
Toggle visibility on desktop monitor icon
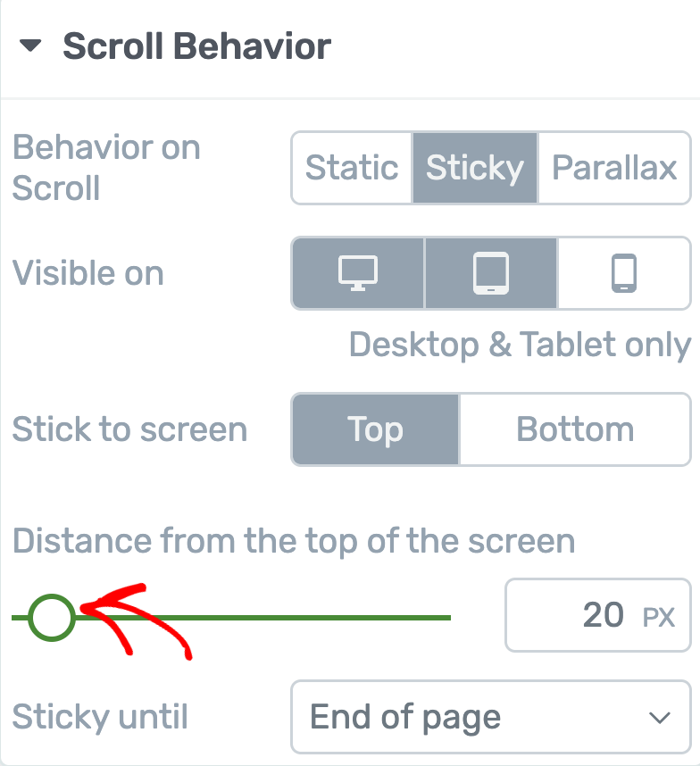click(358, 273)
